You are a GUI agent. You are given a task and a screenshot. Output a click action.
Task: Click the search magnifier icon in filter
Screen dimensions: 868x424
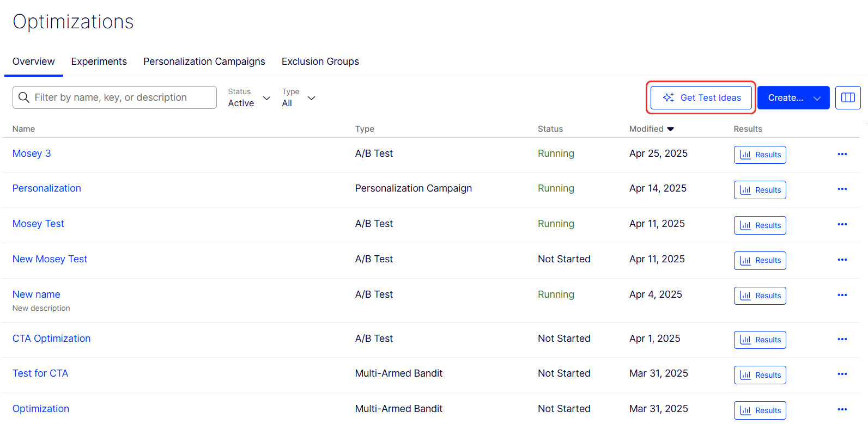pos(24,97)
